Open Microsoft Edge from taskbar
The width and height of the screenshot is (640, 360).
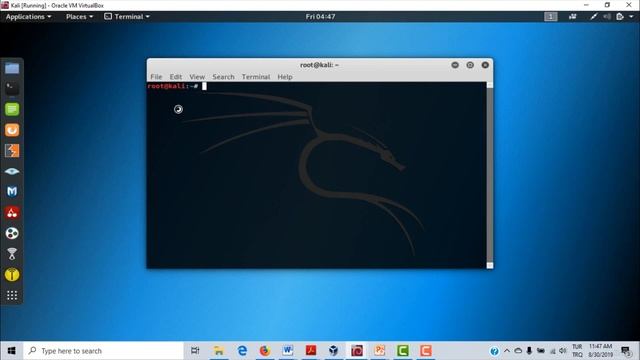[242, 351]
